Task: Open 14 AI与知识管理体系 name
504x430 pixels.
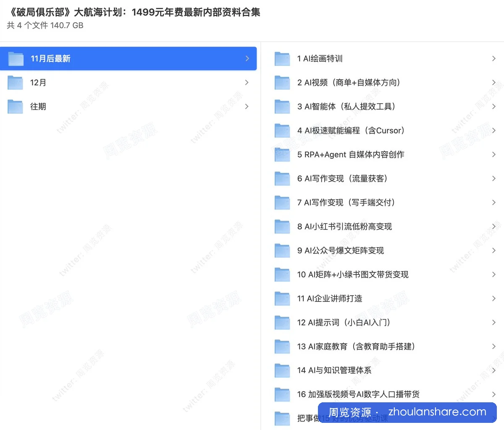Action: 334,370
